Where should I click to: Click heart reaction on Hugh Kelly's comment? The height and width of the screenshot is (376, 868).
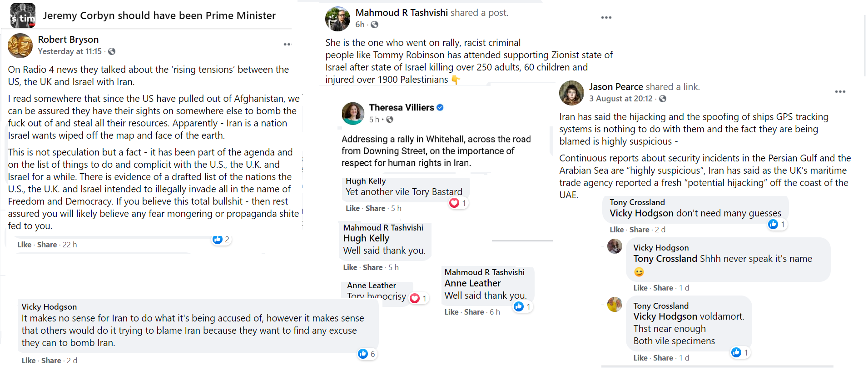454,203
